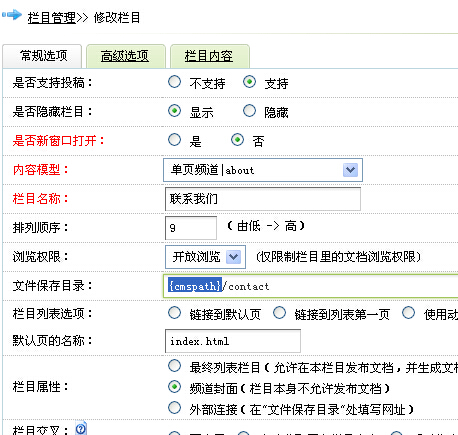The height and width of the screenshot is (435, 458).
Task: Click the 文件保存目录 path field
Action: click(x=311, y=286)
